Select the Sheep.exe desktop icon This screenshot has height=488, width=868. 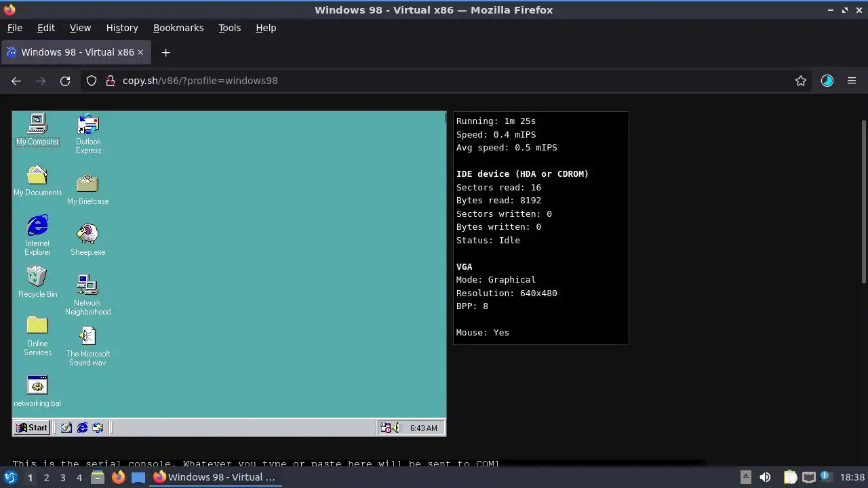[87, 240]
